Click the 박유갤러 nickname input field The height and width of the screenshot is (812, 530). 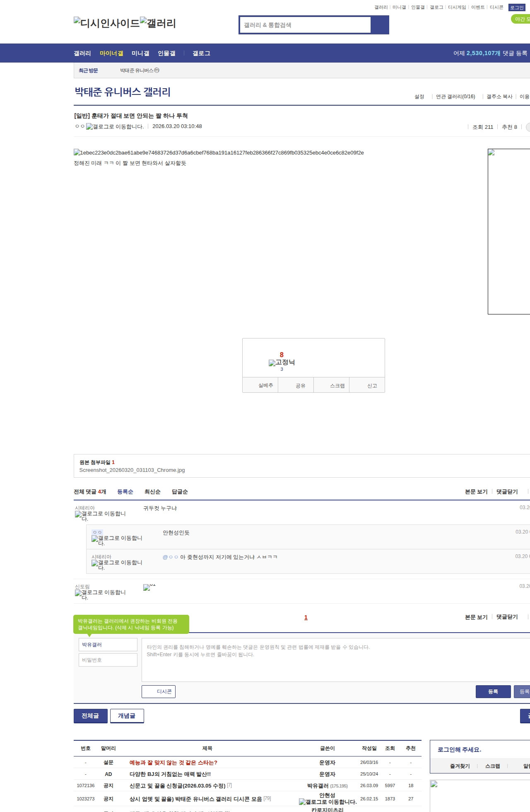pyautogui.click(x=108, y=645)
